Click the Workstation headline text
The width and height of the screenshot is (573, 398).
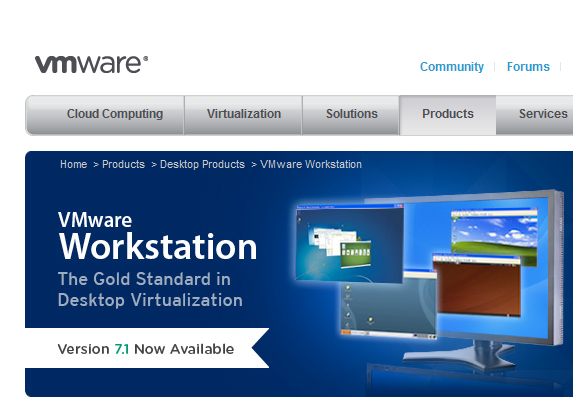[x=158, y=247]
